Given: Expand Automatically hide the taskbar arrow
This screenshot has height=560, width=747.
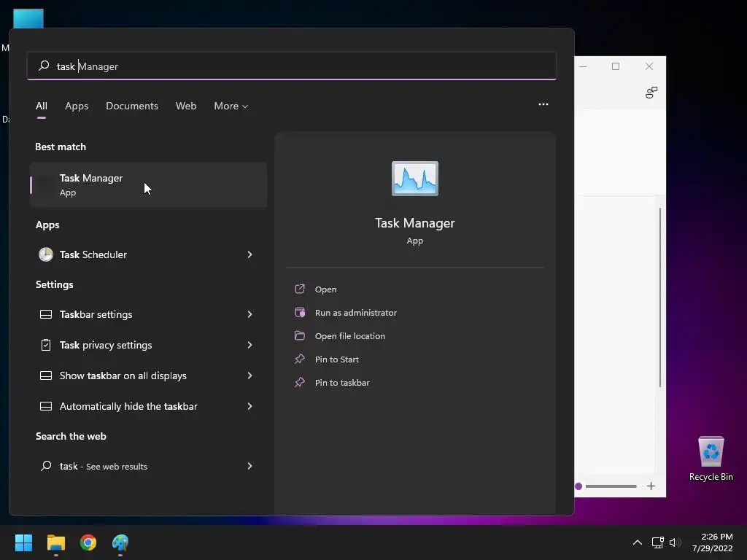Looking at the screenshot, I should pos(249,406).
